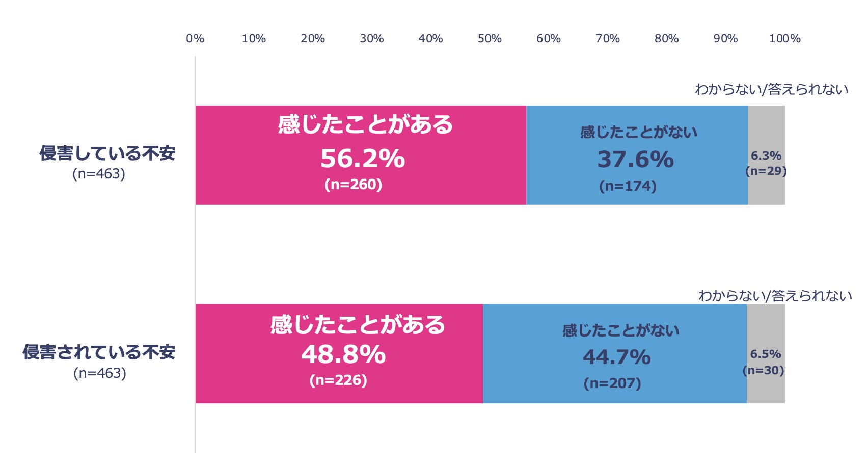Click the 0% axis tick label
The image size is (868, 464).
[195, 39]
